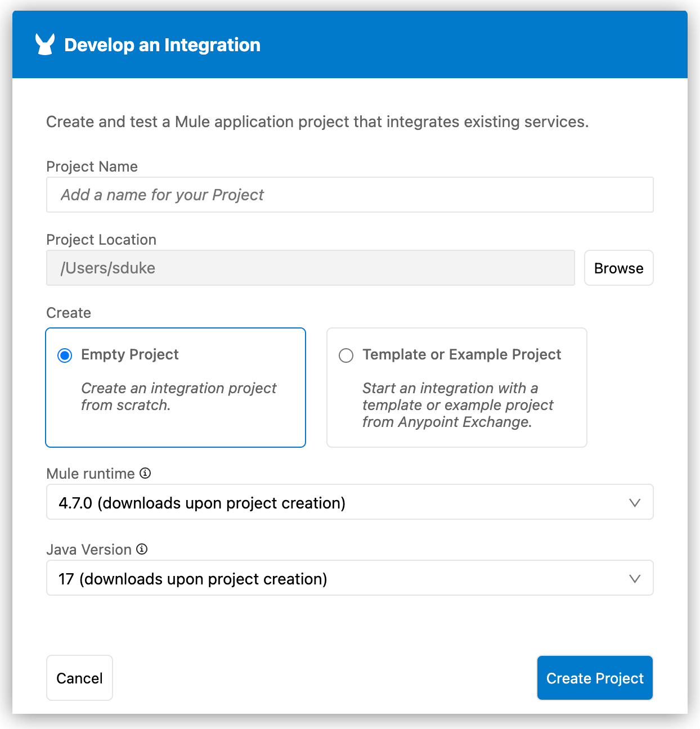Click the info icon beside Mule runtime
Image resolution: width=700 pixels, height=729 pixels.
pos(145,473)
